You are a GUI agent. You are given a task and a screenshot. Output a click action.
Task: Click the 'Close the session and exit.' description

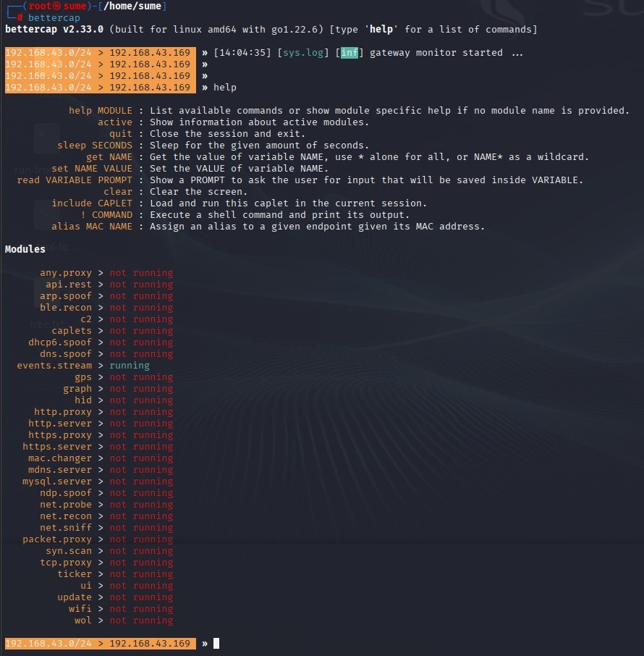(227, 134)
